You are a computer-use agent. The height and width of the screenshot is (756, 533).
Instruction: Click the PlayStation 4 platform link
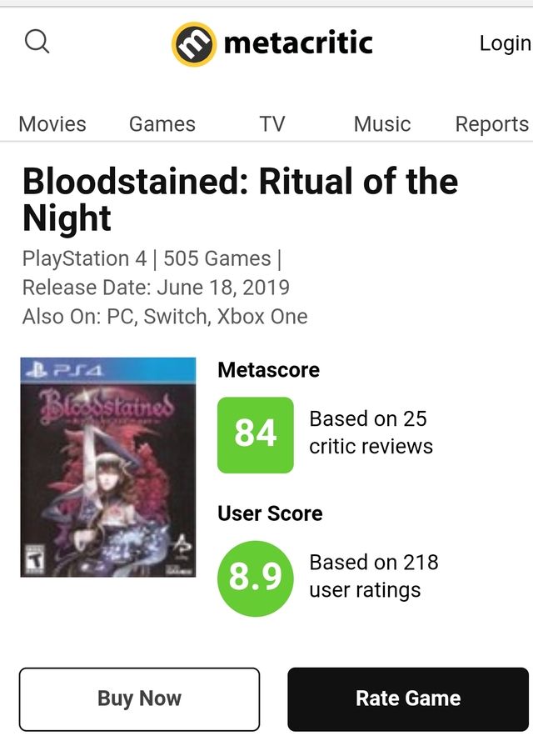[84, 259]
